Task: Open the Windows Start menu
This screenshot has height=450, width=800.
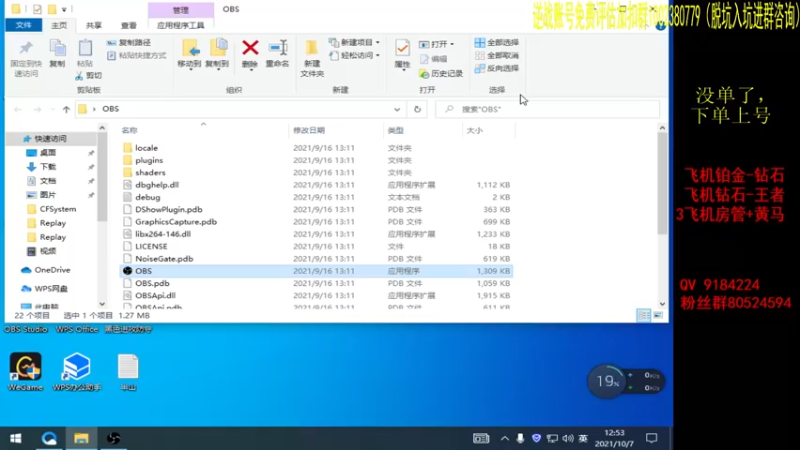Action: 16,438
